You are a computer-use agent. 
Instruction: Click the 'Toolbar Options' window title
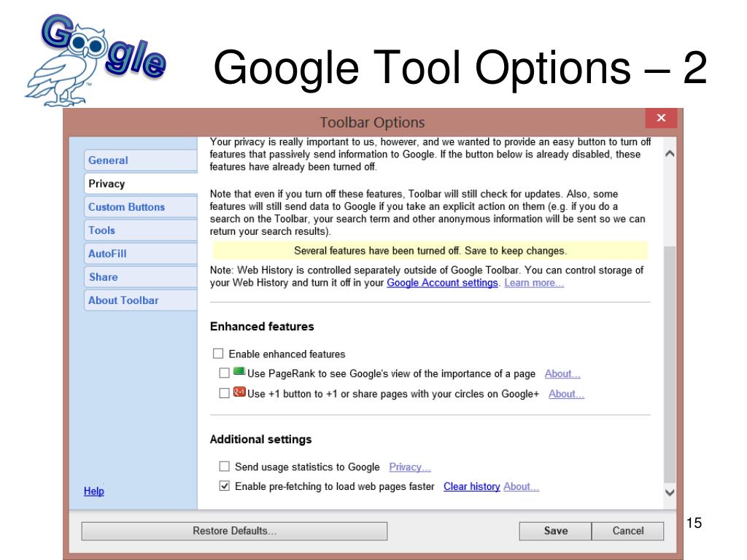(372, 122)
